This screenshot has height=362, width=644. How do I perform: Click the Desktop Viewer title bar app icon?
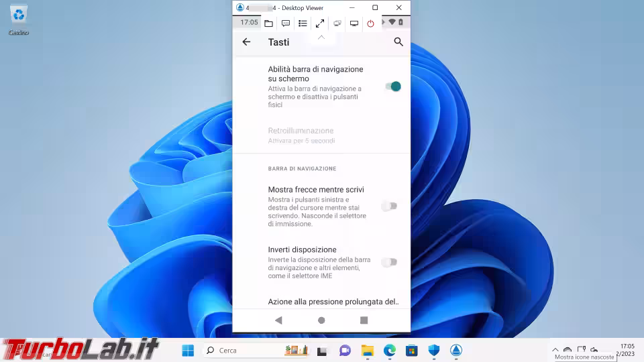click(240, 7)
